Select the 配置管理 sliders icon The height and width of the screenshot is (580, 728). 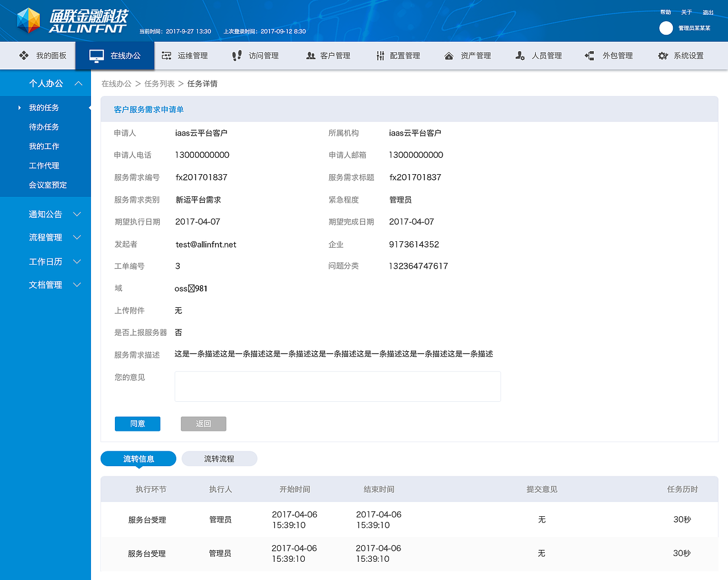[x=379, y=55]
